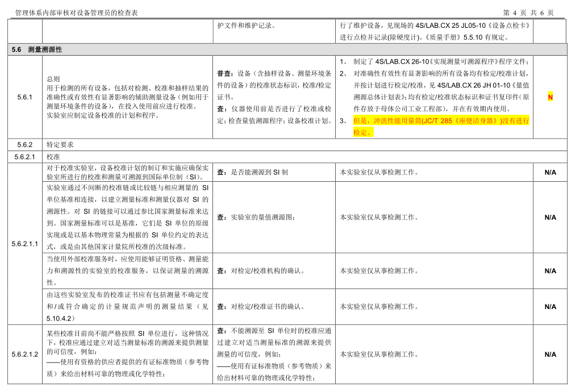This screenshot has height=392, width=576.
Task: Click the page number 第 4 页 共 6 页
Action: pyautogui.click(x=528, y=13)
